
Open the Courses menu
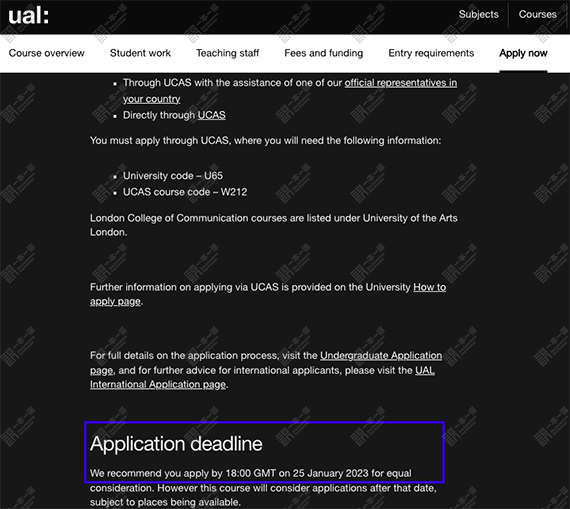[537, 14]
